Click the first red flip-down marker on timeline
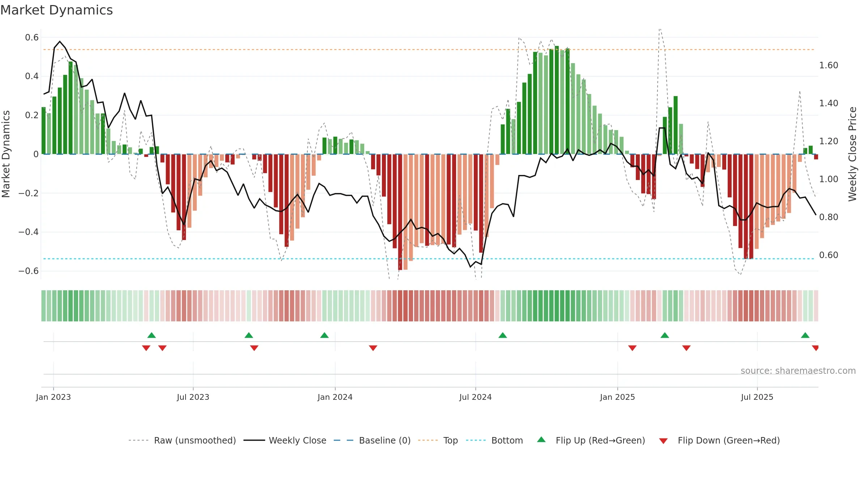Screen dimensions: 868x488 (146, 348)
